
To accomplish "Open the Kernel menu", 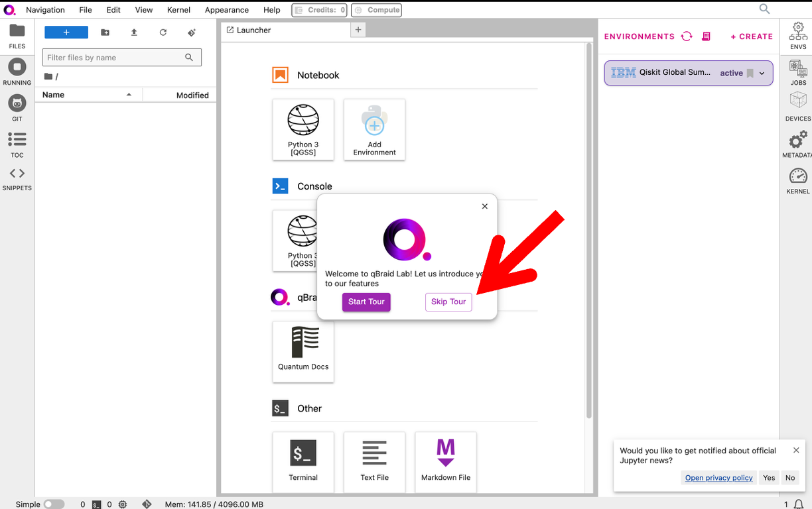I will (178, 10).
